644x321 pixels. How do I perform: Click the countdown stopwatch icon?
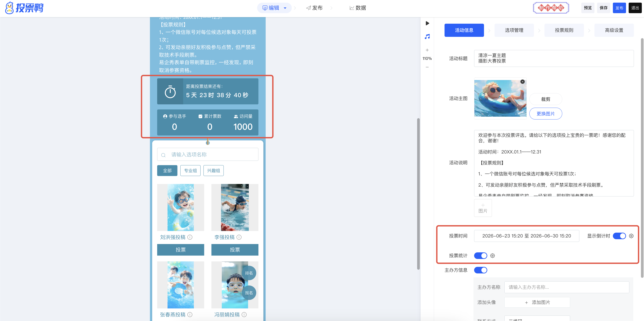[170, 92]
